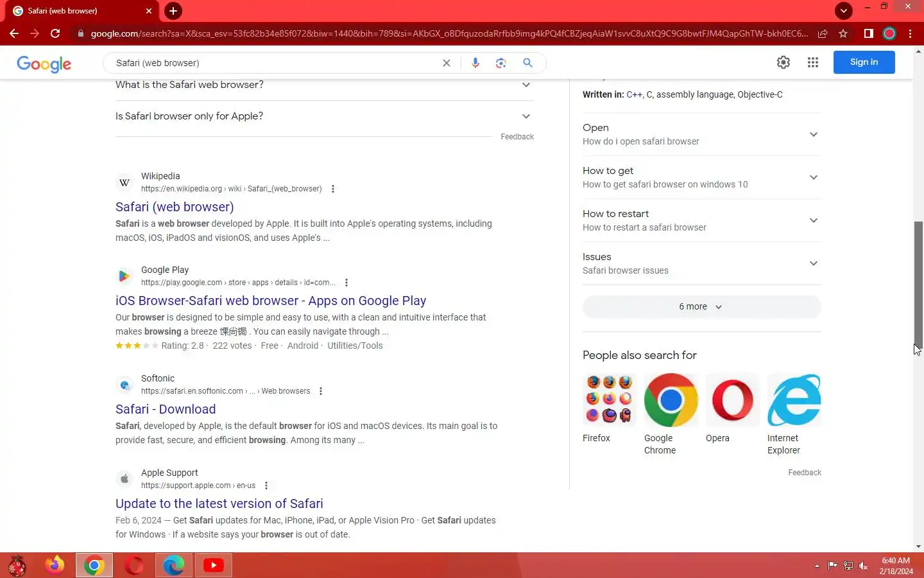The image size is (924, 578).
Task: Open 'Update to the latest version of Safari' link
Action: 219,504
